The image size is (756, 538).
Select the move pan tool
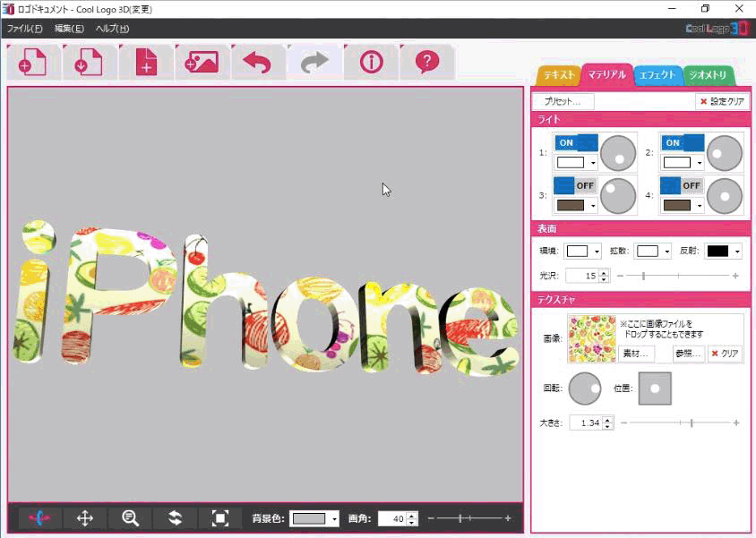point(85,518)
